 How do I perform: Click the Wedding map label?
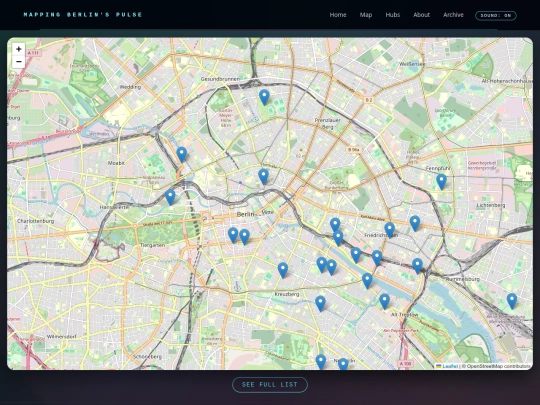click(x=130, y=87)
